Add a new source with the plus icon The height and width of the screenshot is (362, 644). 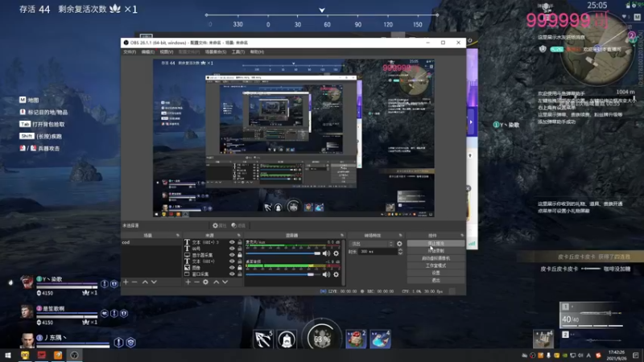[188, 282]
